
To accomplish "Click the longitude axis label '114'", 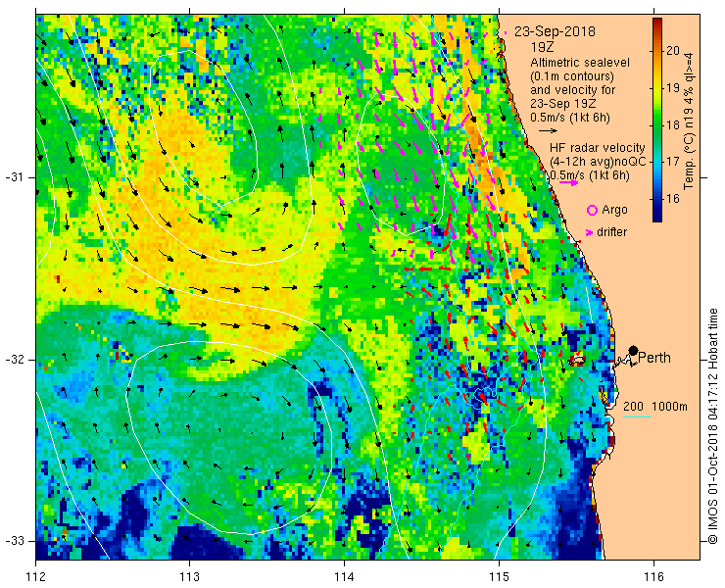I will click(344, 577).
